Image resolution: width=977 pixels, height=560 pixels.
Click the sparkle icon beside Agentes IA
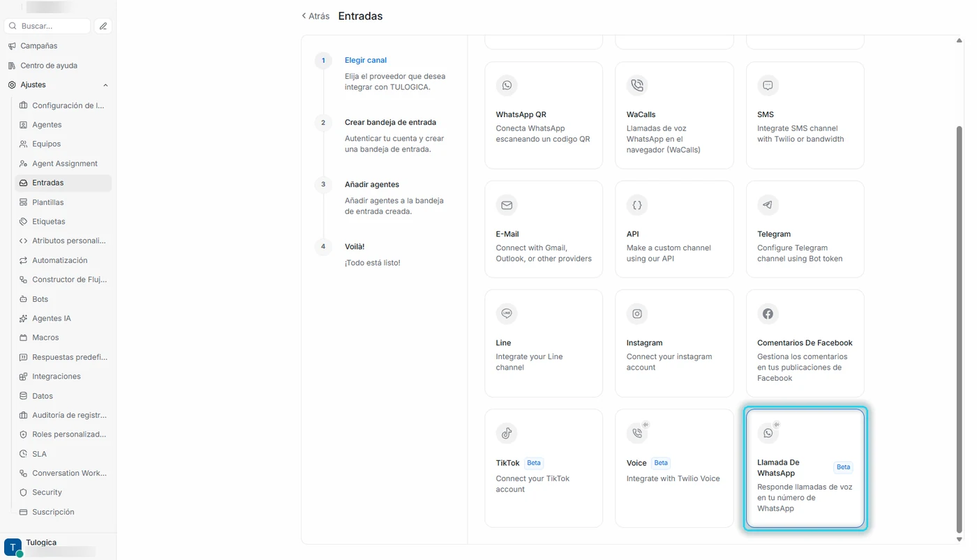[24, 318]
